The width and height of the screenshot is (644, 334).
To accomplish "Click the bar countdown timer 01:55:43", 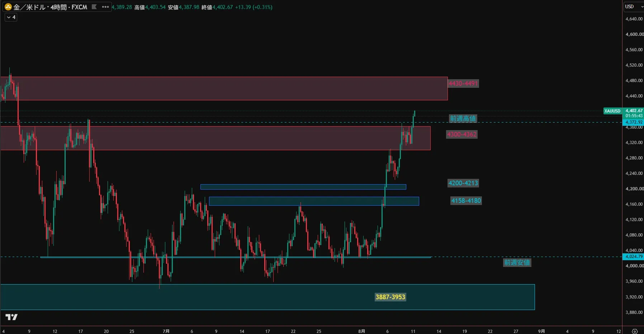I will tap(634, 116).
